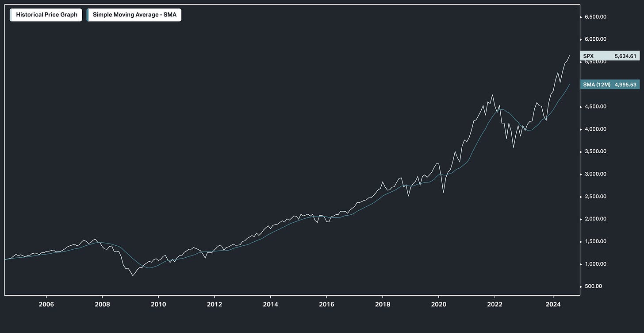Image resolution: width=644 pixels, height=333 pixels.
Task: Click the 2020 x-axis label
Action: 438,304
